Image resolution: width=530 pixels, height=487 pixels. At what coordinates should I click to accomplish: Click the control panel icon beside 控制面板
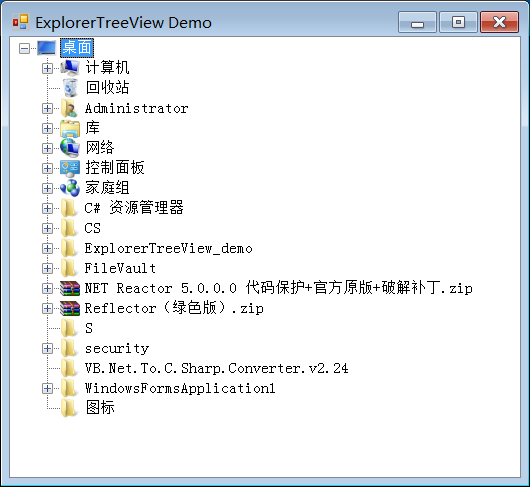coord(70,168)
